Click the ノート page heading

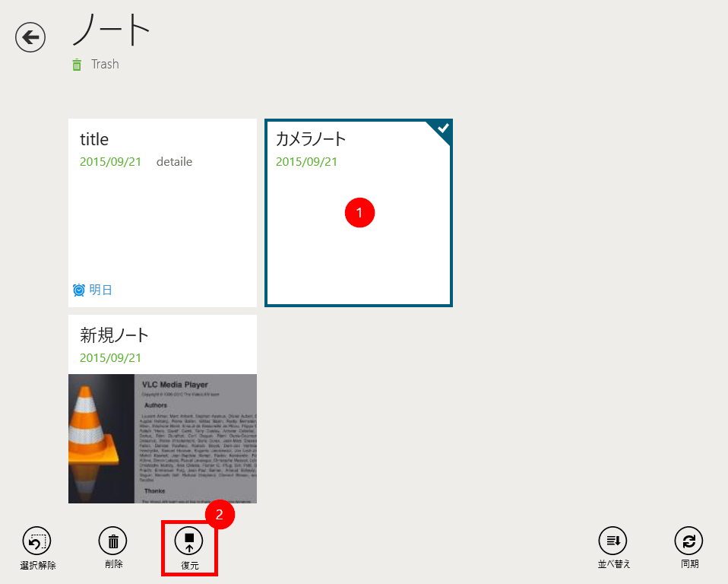point(112,30)
